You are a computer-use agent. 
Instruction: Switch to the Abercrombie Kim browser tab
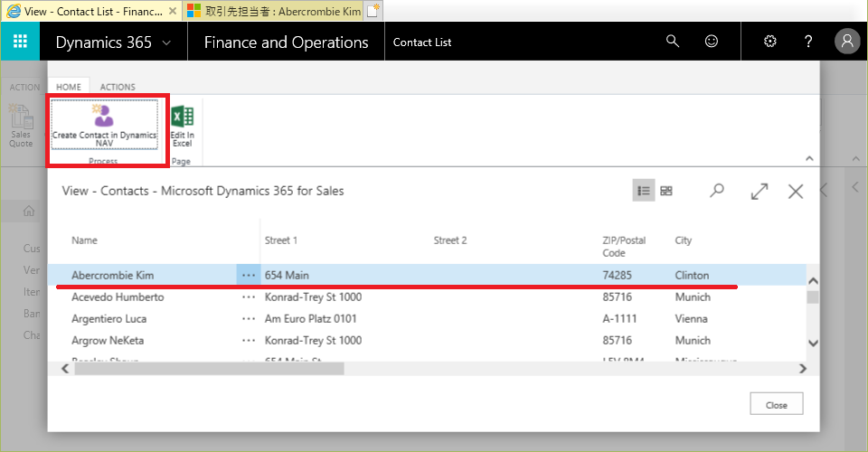coord(273,11)
